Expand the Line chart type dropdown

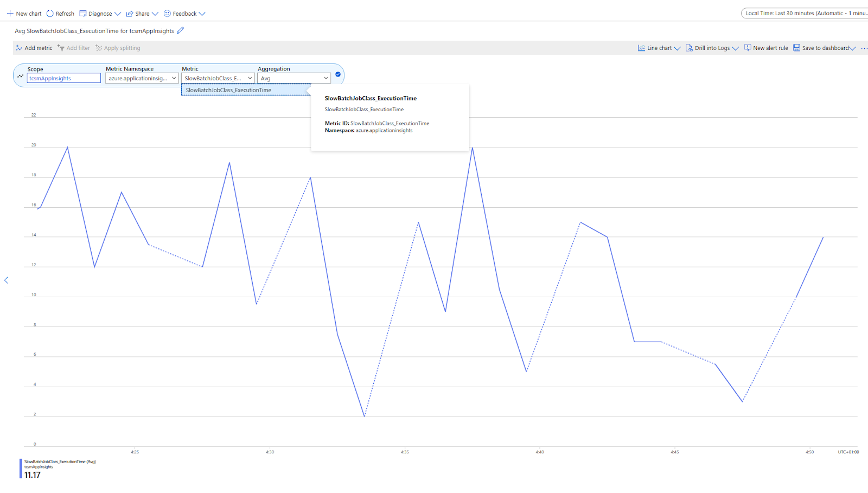(x=659, y=48)
